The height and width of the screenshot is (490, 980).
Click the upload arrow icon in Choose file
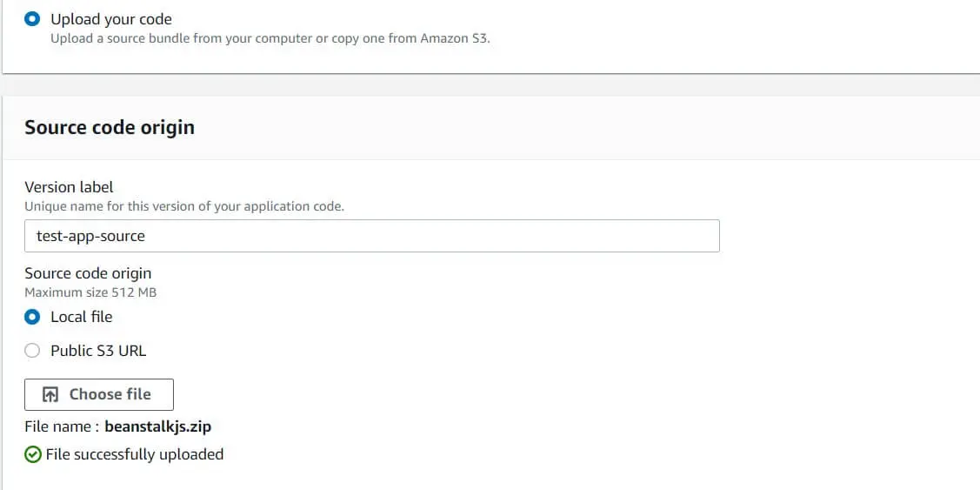51,394
